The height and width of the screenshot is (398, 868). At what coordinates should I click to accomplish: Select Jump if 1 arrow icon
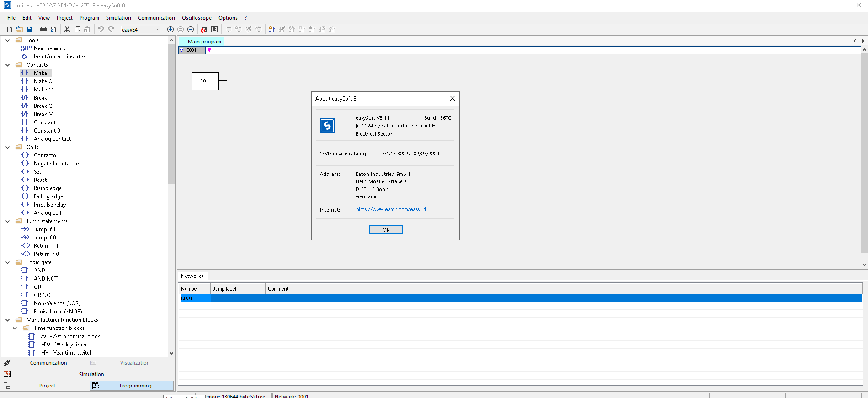click(25, 229)
